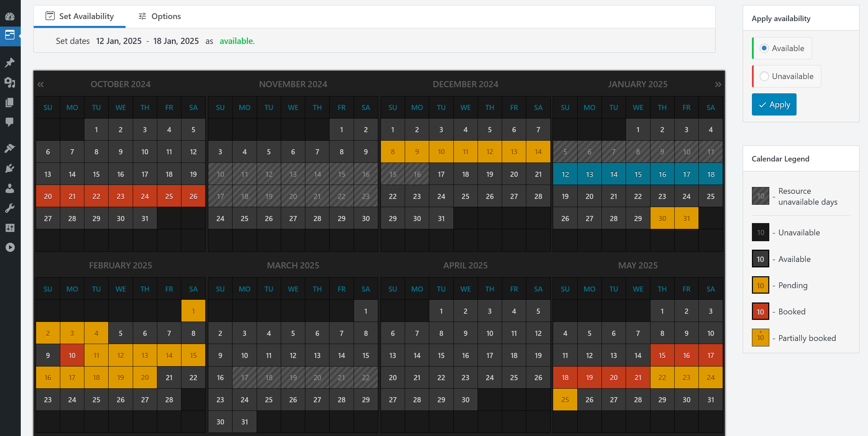Open the Users icon in sidebar
The height and width of the screenshot is (436, 868).
(10, 189)
